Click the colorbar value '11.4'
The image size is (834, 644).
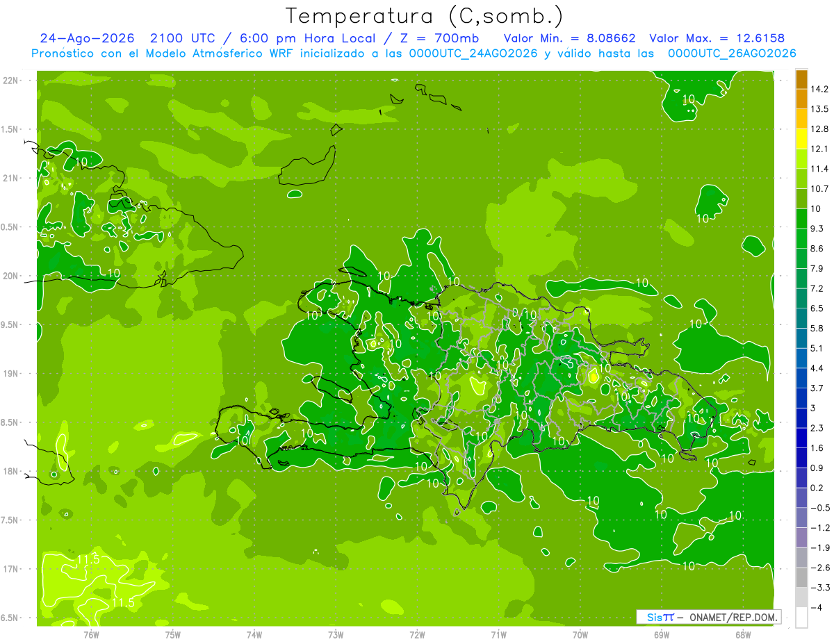[x=820, y=169]
